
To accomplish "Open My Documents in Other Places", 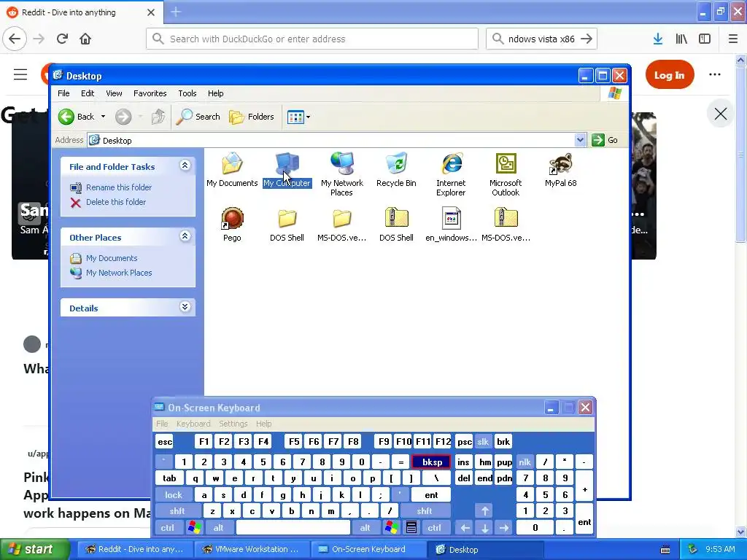I will [112, 258].
